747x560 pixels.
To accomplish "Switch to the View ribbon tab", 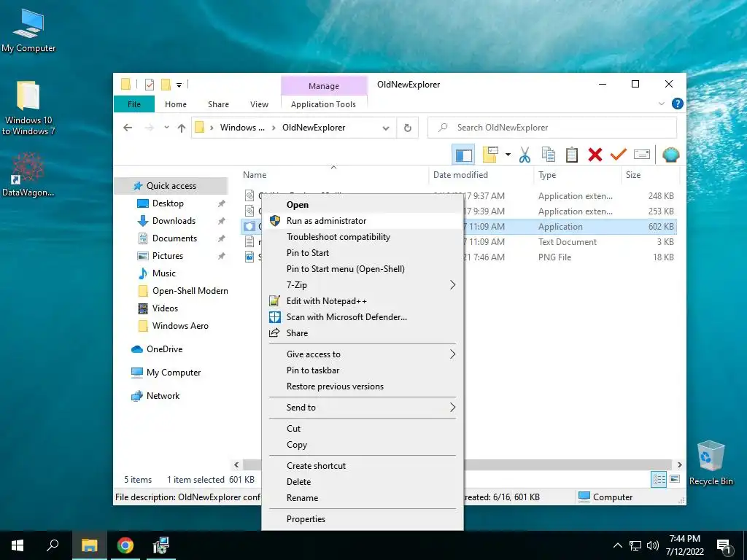I will tap(259, 104).
